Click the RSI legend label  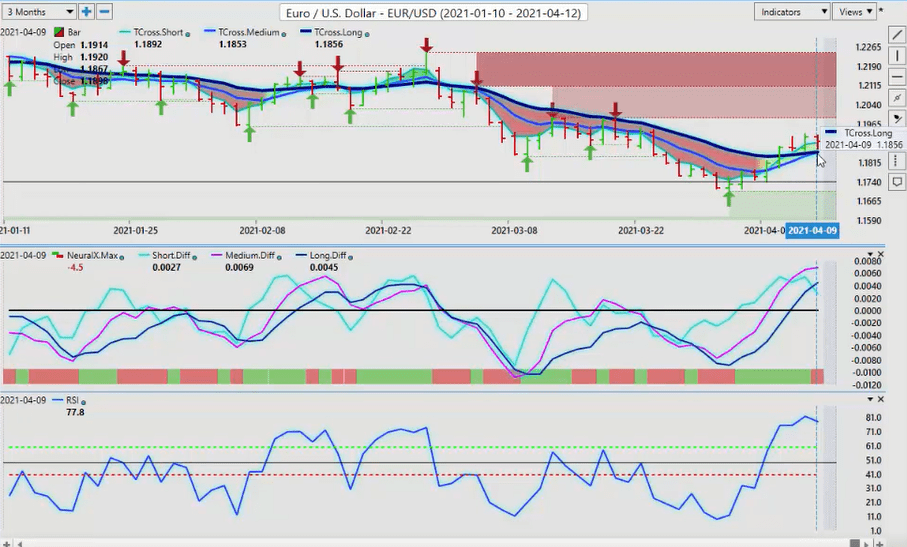[x=72, y=400]
